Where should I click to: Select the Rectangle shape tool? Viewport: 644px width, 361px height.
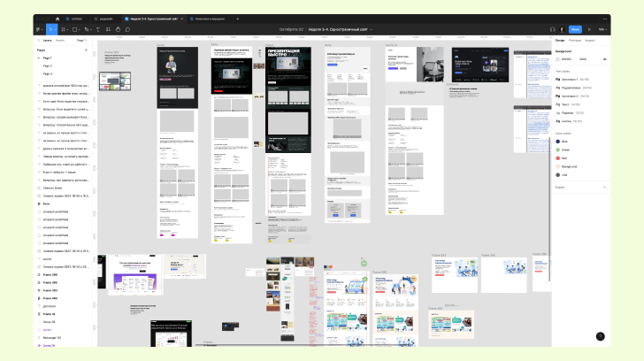[x=74, y=29]
